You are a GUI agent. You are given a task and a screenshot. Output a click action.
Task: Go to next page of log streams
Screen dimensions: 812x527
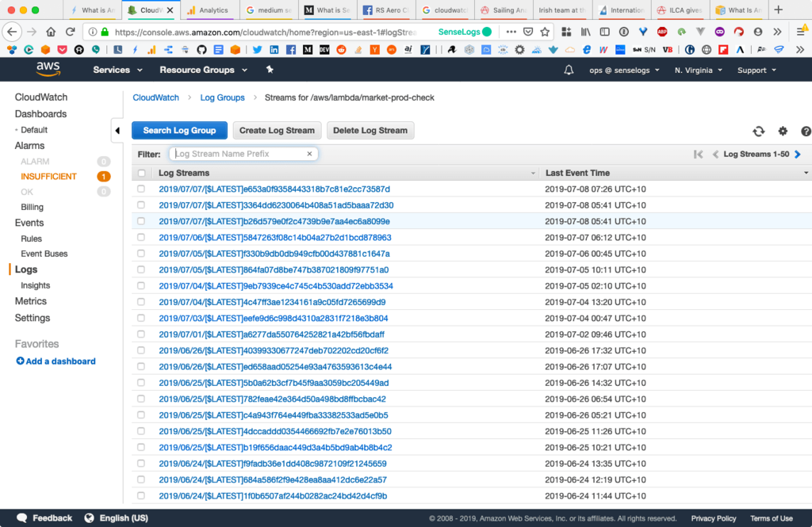pyautogui.click(x=798, y=155)
